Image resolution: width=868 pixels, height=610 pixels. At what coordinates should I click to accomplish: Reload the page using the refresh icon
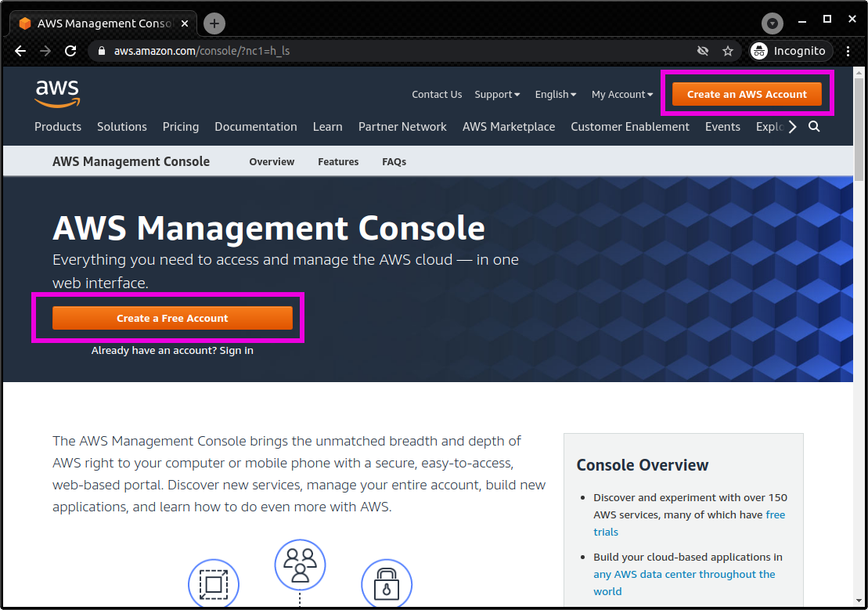[x=70, y=50]
